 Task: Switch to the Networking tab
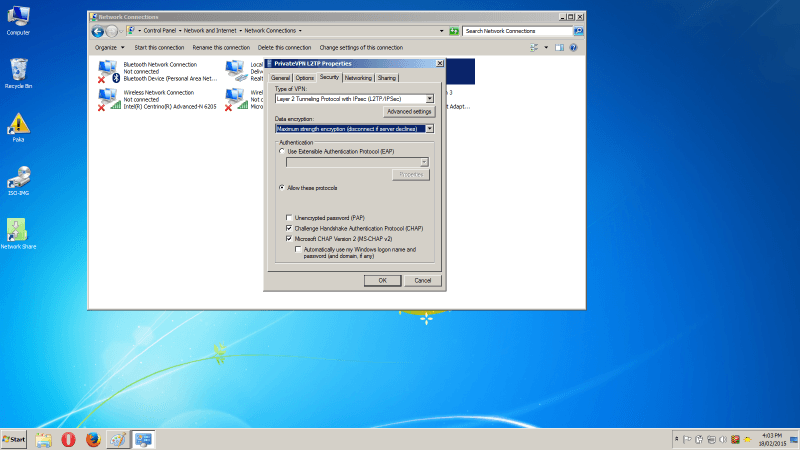[358, 77]
